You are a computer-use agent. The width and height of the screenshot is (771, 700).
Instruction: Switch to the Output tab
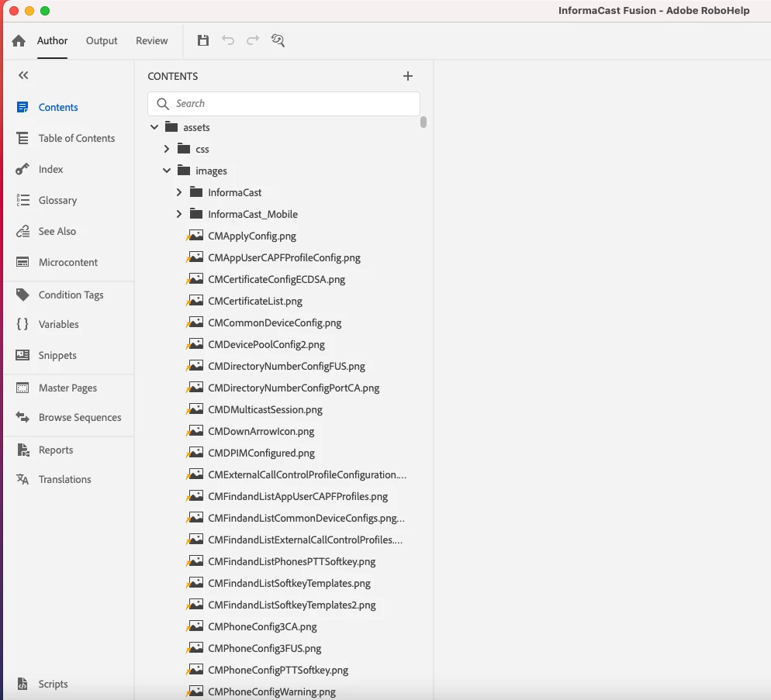pyautogui.click(x=102, y=41)
